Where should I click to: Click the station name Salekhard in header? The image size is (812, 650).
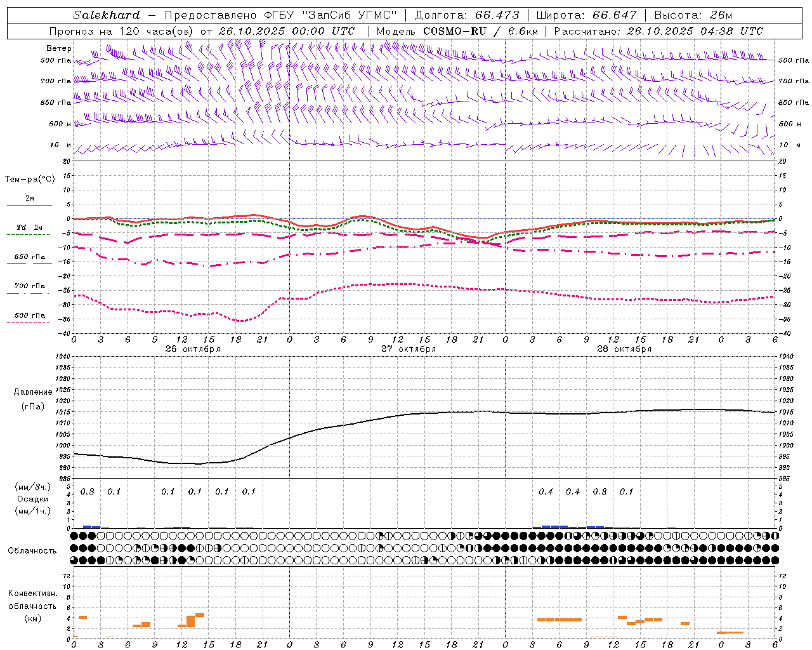pos(106,15)
